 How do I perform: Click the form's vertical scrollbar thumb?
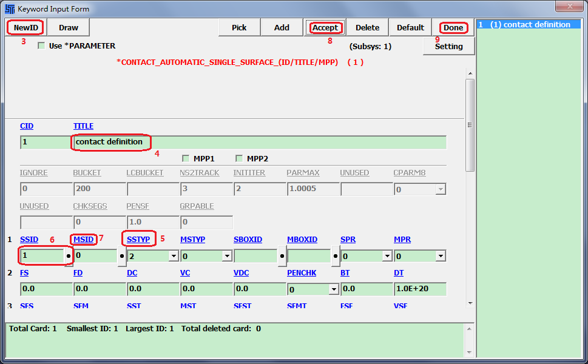point(470,124)
